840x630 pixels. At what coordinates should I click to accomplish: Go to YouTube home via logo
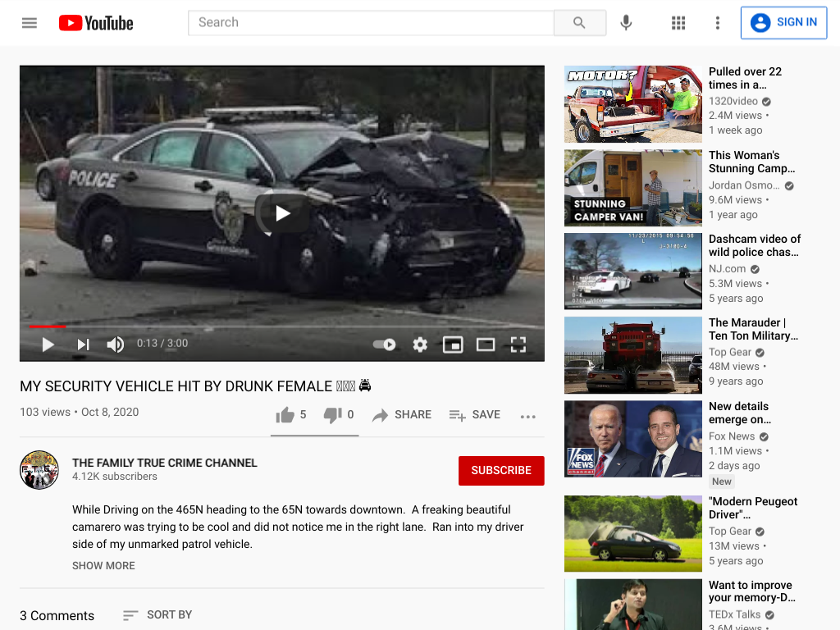click(96, 23)
